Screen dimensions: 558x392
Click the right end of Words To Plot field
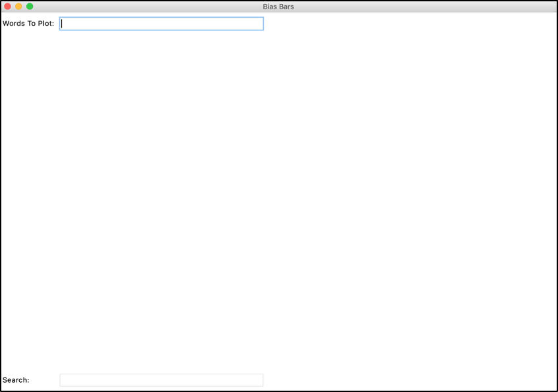coord(257,24)
